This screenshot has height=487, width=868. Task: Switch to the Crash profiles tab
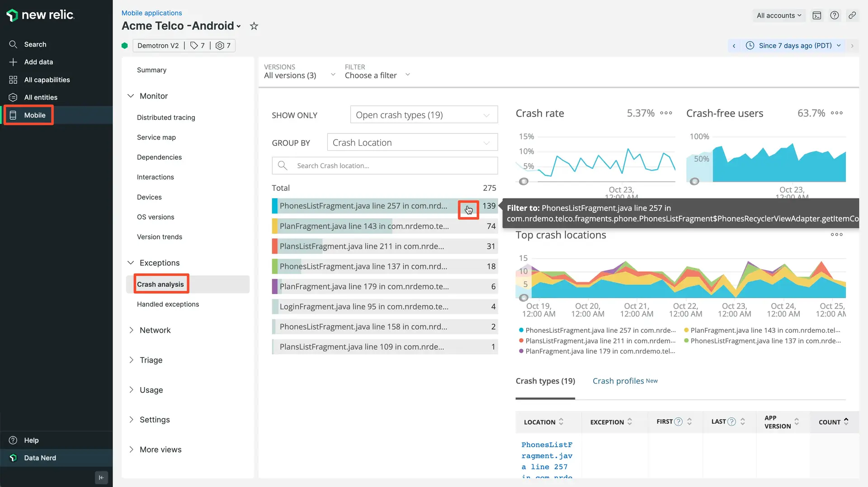[618, 381]
